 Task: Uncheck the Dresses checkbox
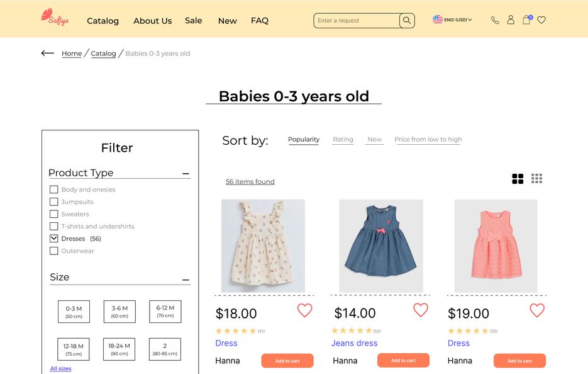[x=54, y=239]
